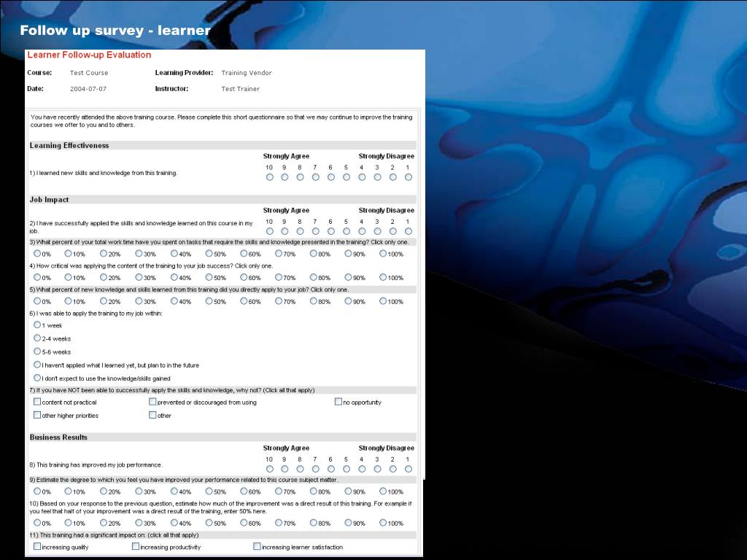This screenshot has height=560, width=747.
Task: Pick 90% for question 4 'How critical'
Action: 348,277
